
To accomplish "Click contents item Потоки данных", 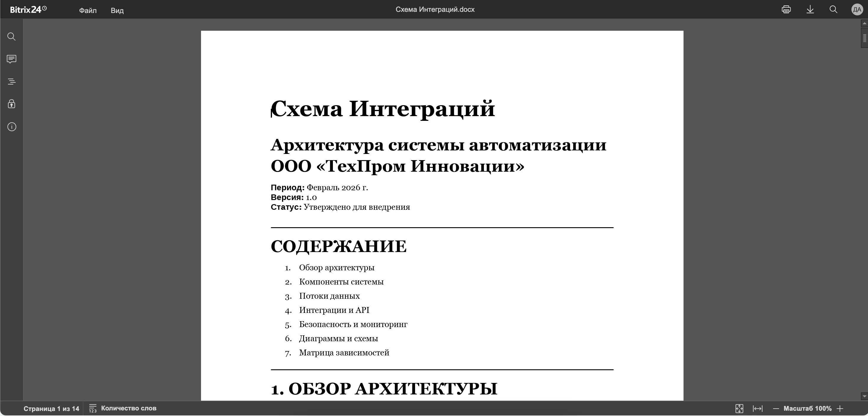I will pos(329,296).
